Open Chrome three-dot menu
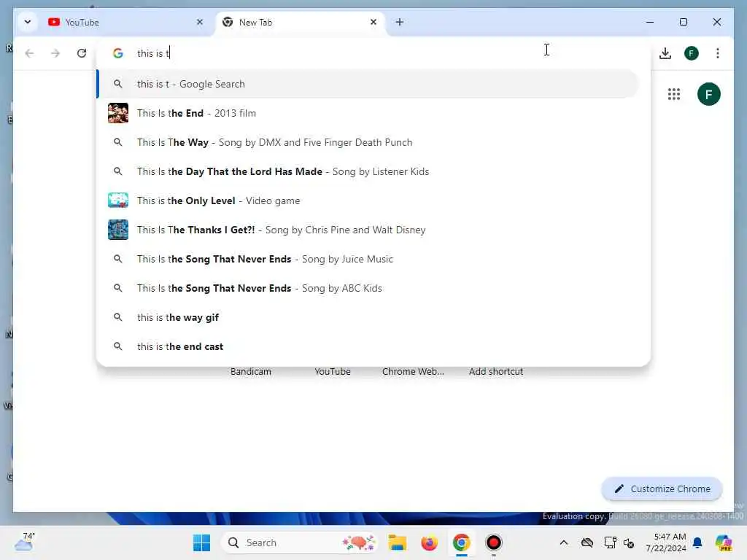747x560 pixels. tap(718, 53)
